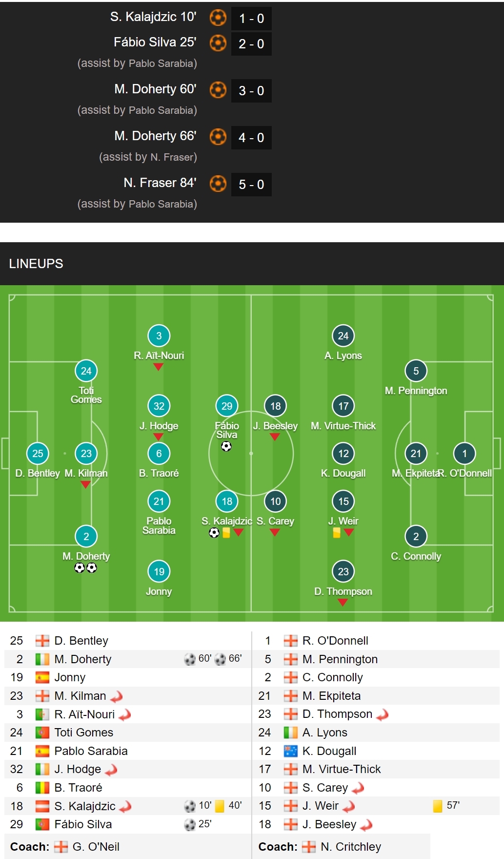
Task: Click the number 1 R. O'Donnell circle on pitch
Action: [464, 453]
